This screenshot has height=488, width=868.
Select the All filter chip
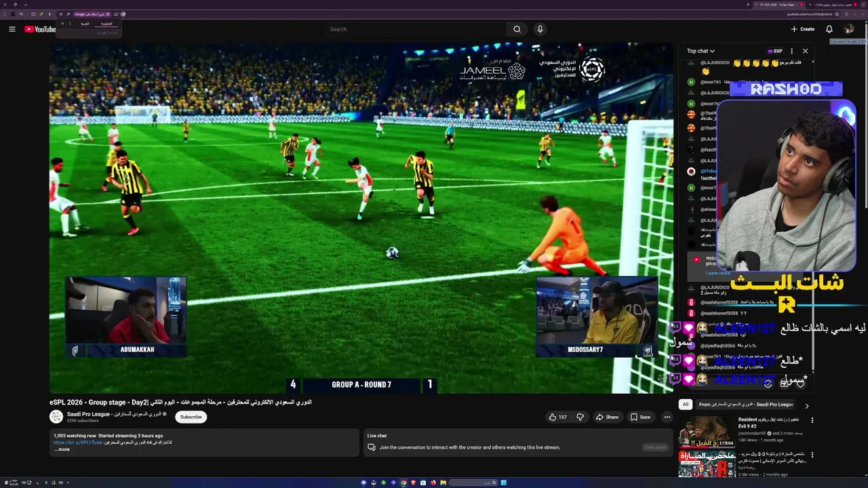(686, 405)
